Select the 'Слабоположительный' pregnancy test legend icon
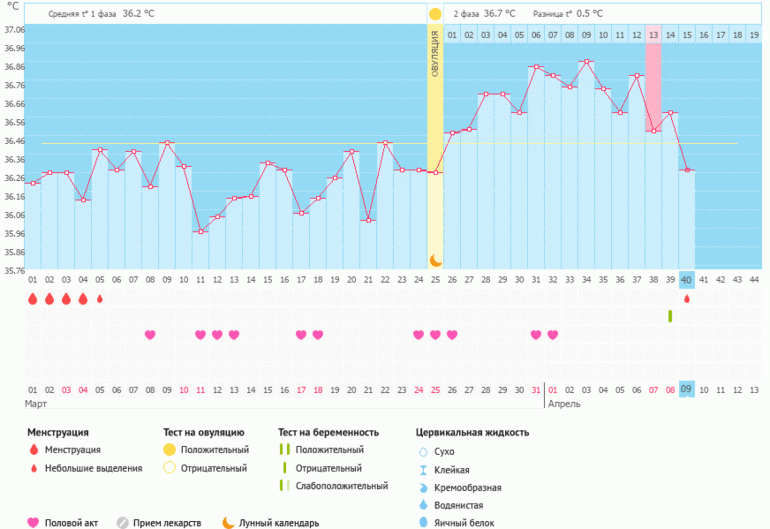Viewport: 770px width, 529px height. (286, 486)
